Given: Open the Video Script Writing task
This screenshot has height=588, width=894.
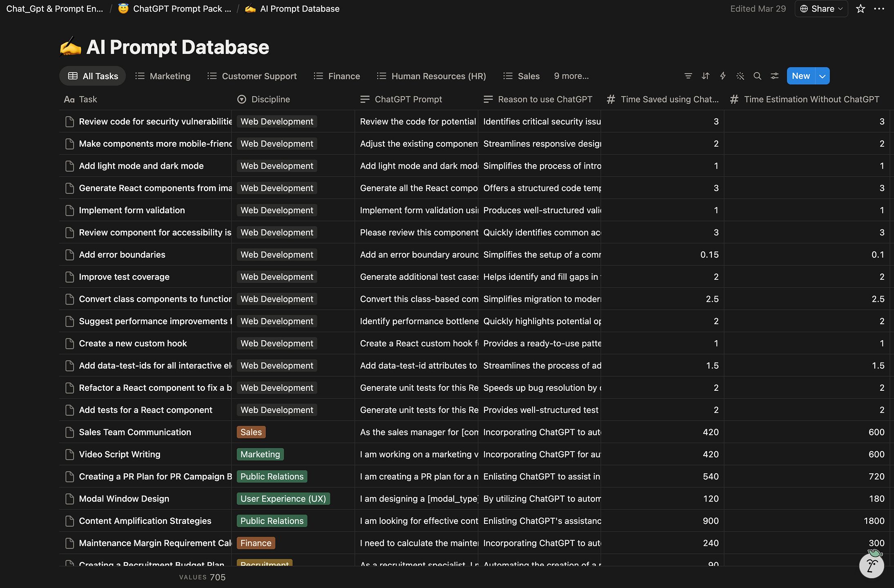Looking at the screenshot, I should (x=120, y=454).
